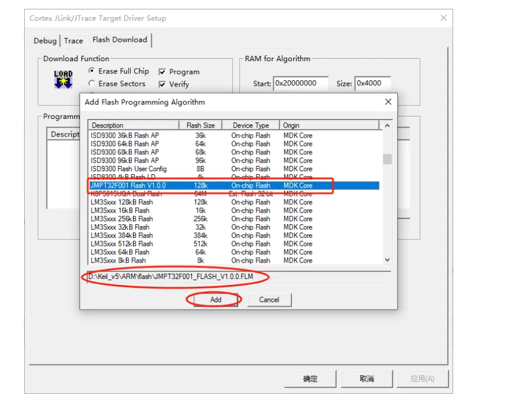Click the 确定 button
532x395 pixels.
[x=310, y=379]
